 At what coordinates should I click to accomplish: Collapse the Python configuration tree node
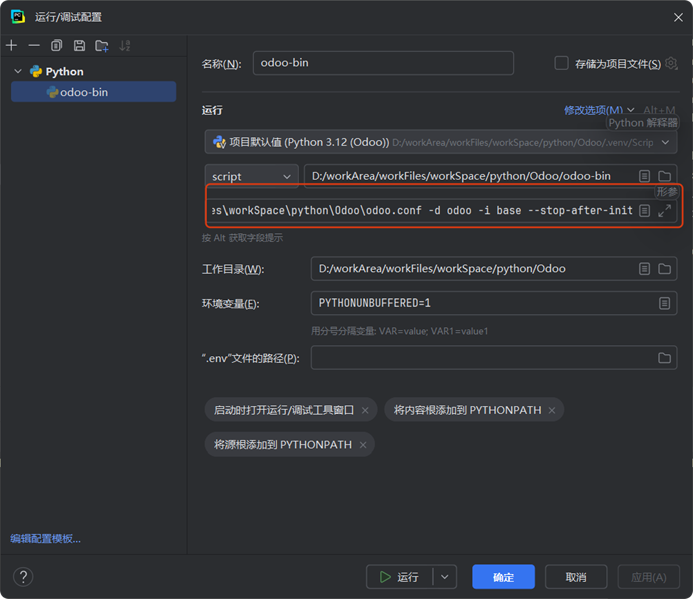coord(18,71)
